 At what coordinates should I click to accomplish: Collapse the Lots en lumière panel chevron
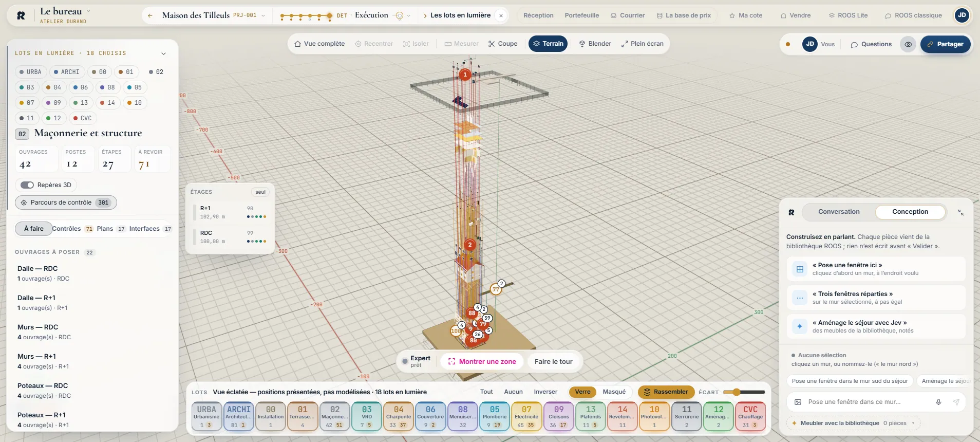point(163,53)
